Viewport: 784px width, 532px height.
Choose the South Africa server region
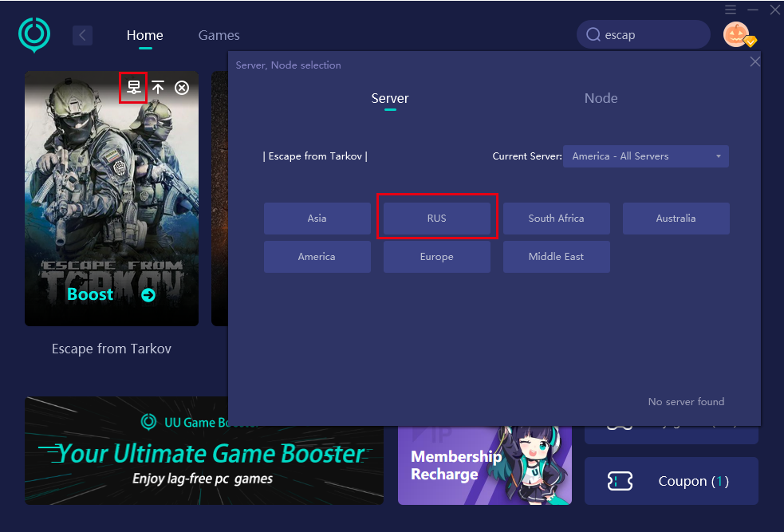tap(556, 219)
